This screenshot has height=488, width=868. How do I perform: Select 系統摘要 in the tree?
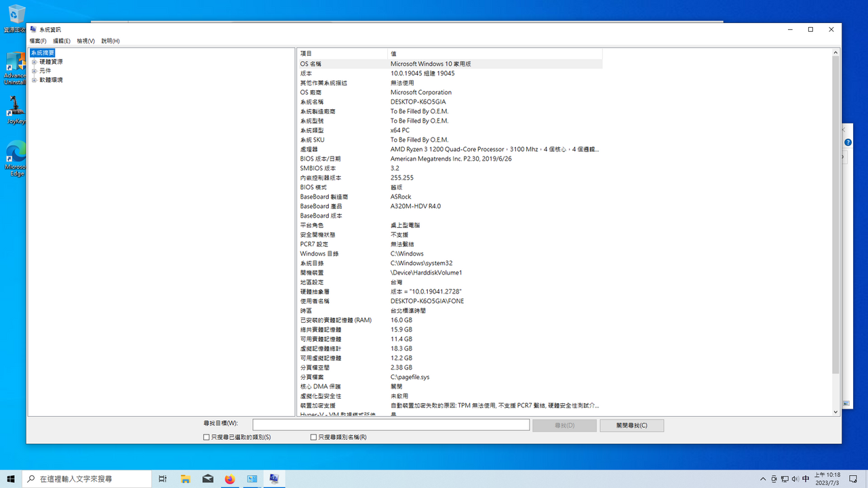42,52
